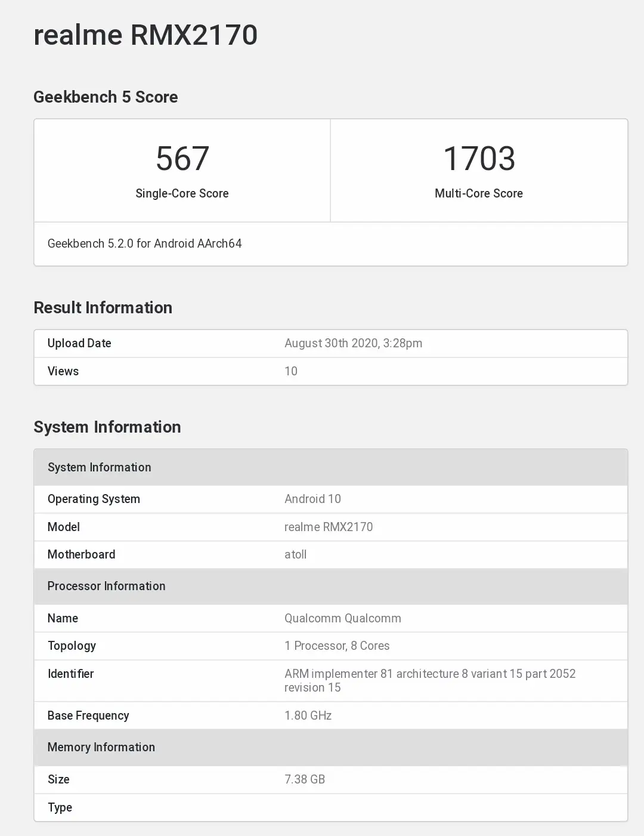Select the 1.80 GHz value
The height and width of the screenshot is (836, 644).
pyautogui.click(x=308, y=715)
